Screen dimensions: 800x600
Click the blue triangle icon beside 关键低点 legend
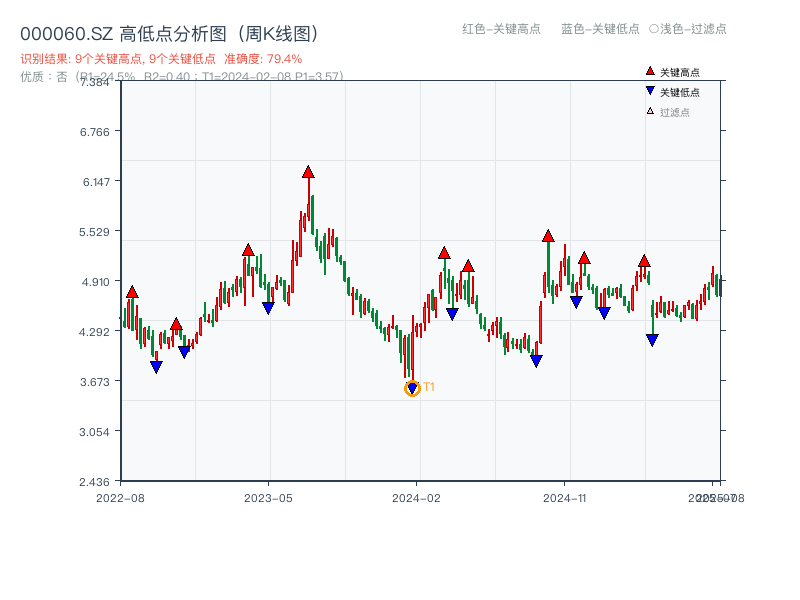click(650, 91)
